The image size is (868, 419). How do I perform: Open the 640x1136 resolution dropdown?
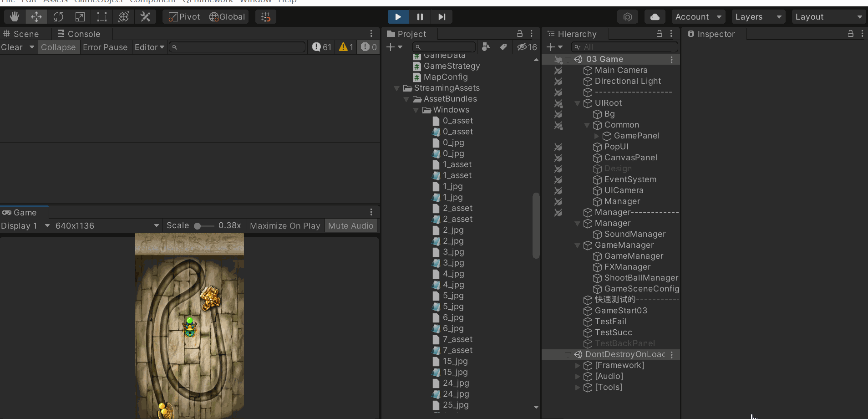click(x=107, y=226)
